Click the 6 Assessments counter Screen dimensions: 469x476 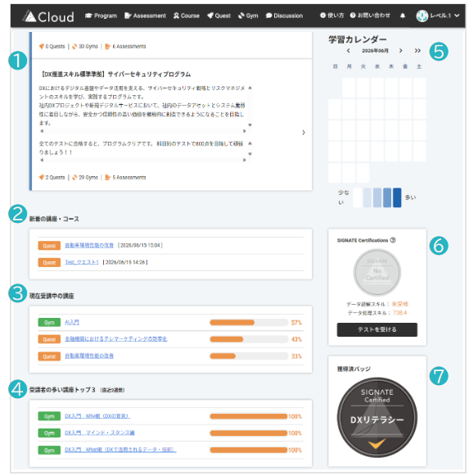(x=125, y=47)
